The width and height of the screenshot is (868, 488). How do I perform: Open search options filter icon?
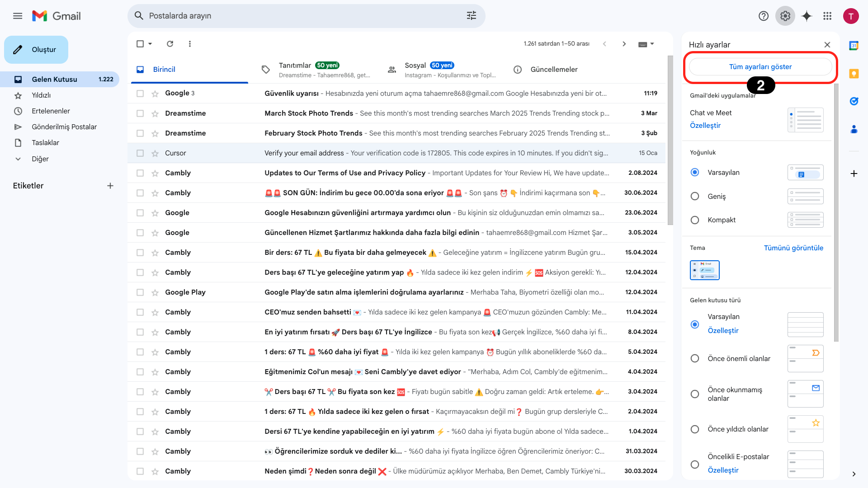point(472,16)
